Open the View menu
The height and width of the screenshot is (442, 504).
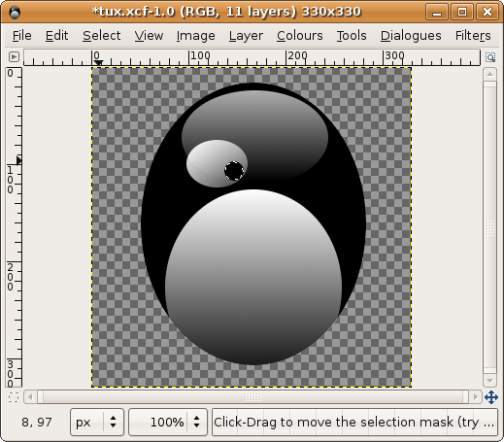pos(149,36)
